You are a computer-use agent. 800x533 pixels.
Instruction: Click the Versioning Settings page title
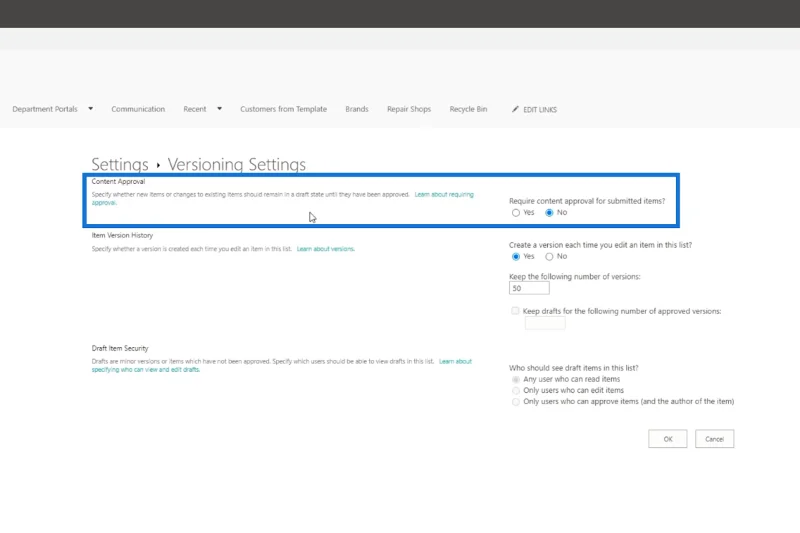point(237,164)
